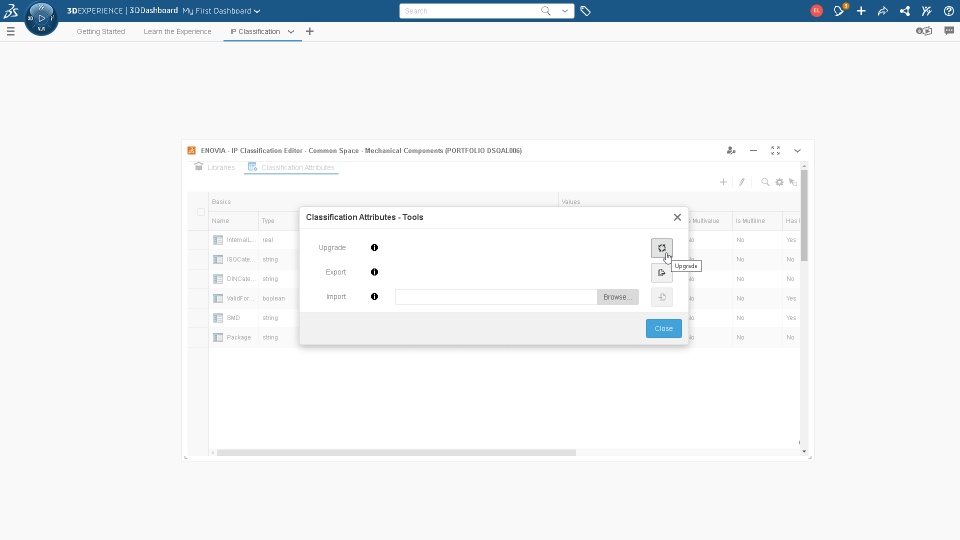Maximize the IP Classification Editor widget
This screenshot has height=540, width=960.
pyautogui.click(x=775, y=151)
